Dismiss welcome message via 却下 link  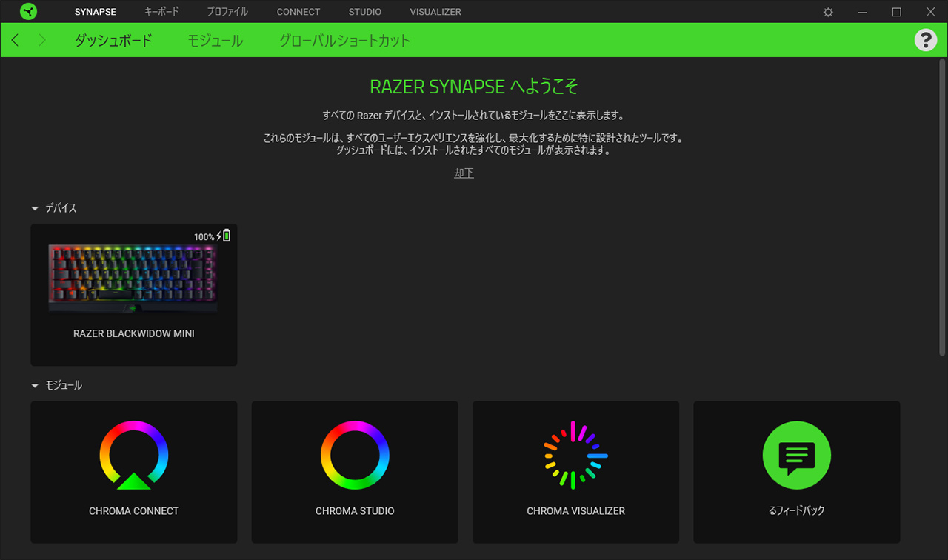coord(464,173)
